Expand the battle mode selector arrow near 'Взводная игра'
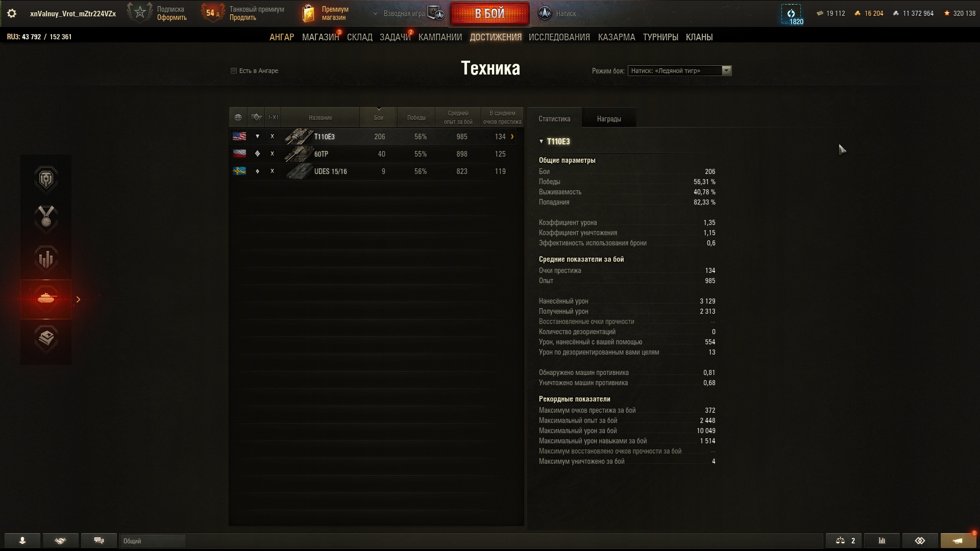The image size is (980, 551). coord(376,14)
